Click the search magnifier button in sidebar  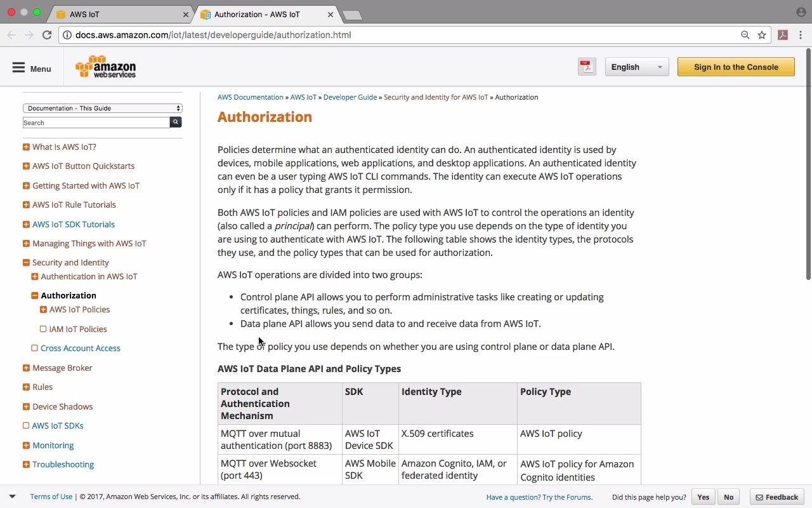(x=176, y=123)
